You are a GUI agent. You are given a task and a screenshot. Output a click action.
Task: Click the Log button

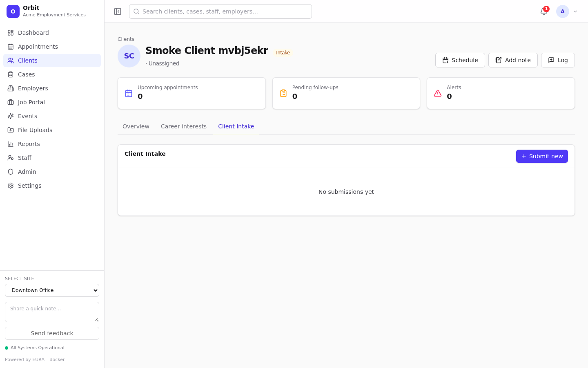(x=558, y=60)
